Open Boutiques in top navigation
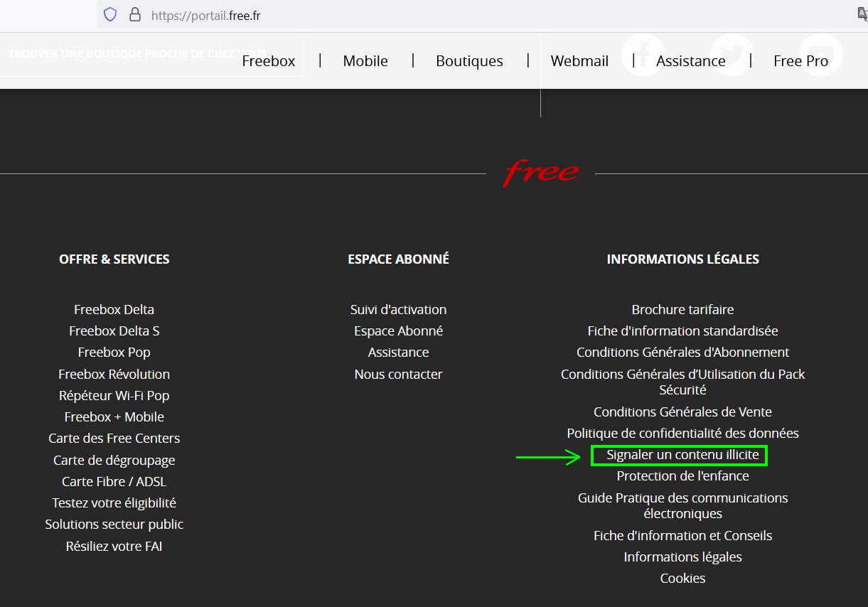 (x=469, y=61)
